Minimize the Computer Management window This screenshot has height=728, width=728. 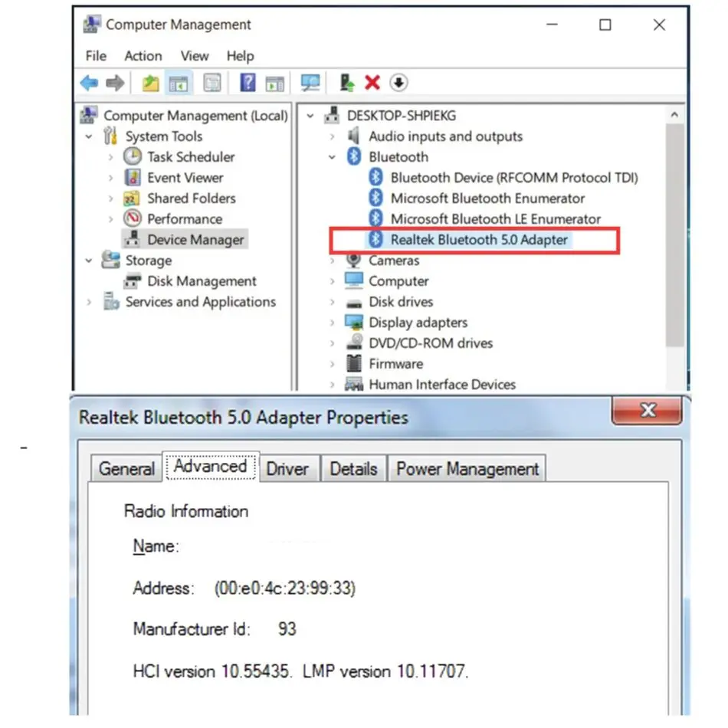(x=552, y=25)
